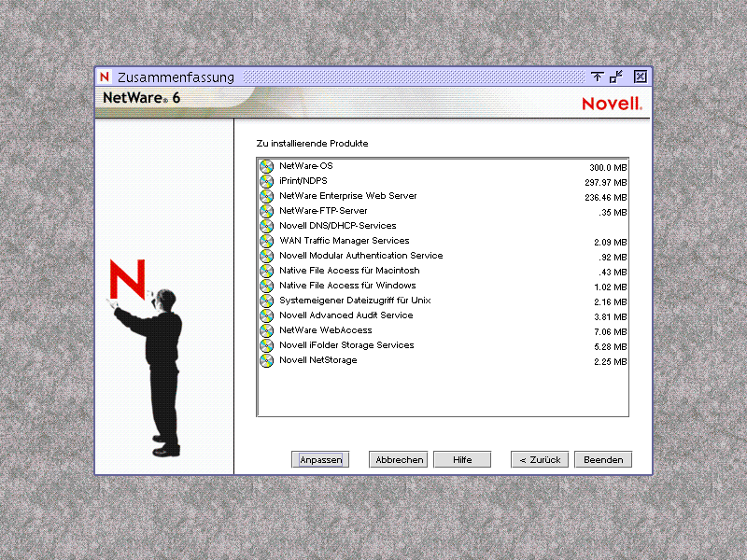Click the 2.25 MB size value
The width and height of the screenshot is (747, 560).
coord(611,362)
